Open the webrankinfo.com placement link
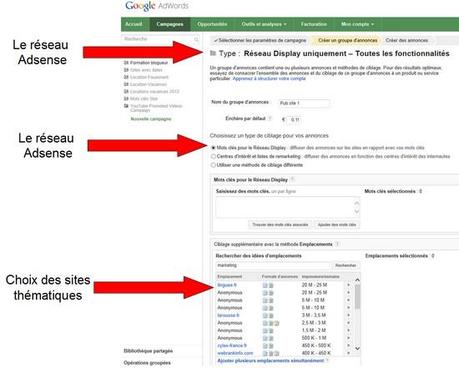 coord(235,353)
